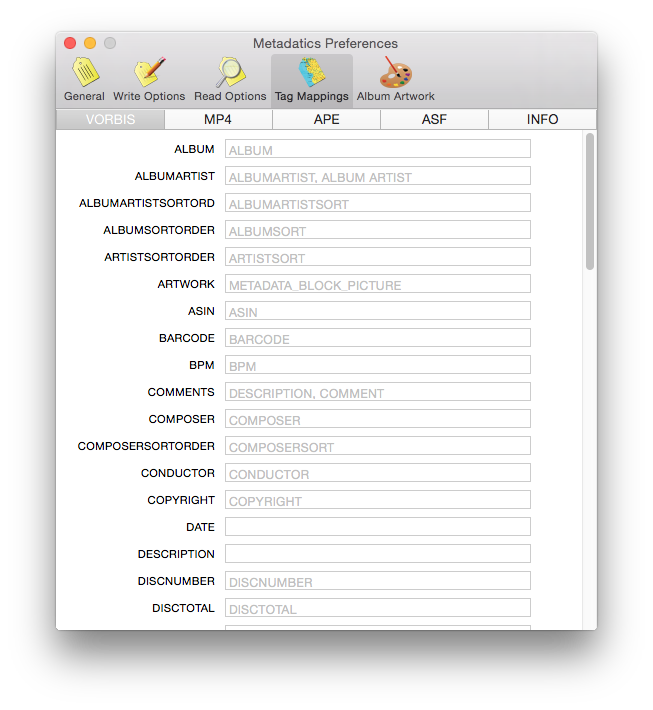Click the BARCODE mapping field

(378, 338)
